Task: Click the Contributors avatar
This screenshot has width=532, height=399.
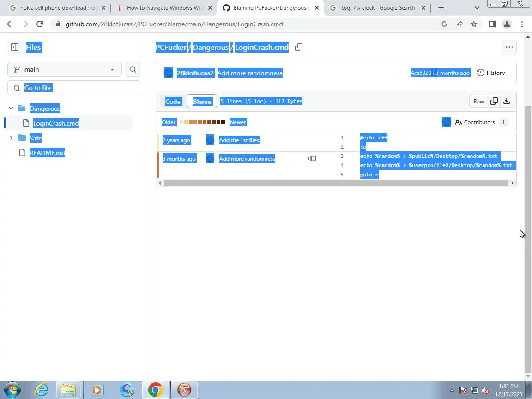Action: (x=446, y=122)
